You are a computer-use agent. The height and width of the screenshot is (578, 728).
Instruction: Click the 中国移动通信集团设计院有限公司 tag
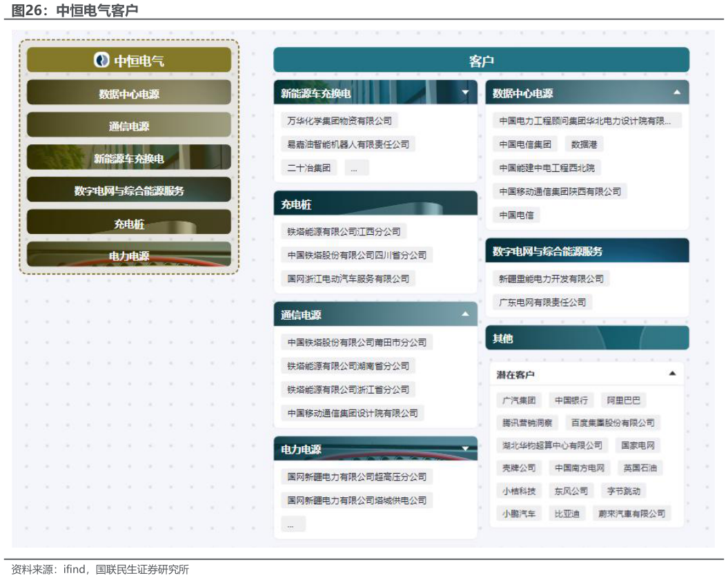click(353, 413)
